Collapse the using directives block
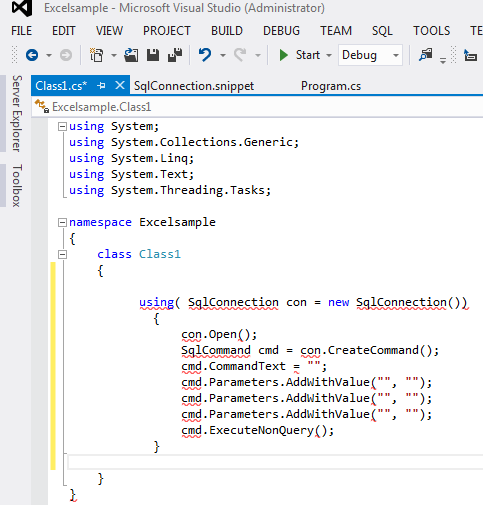 tap(62, 127)
